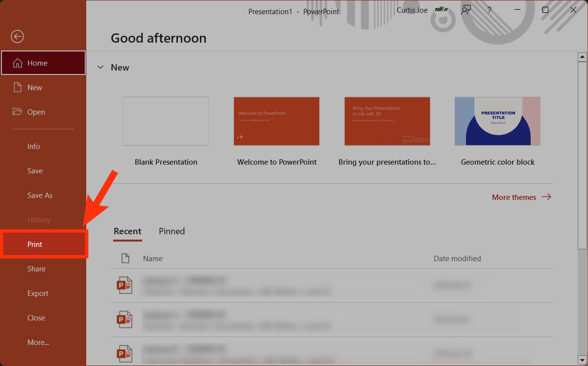Image resolution: width=588 pixels, height=366 pixels.
Task: Select the Welcome to PowerPoint template thumbnail
Action: click(x=277, y=121)
